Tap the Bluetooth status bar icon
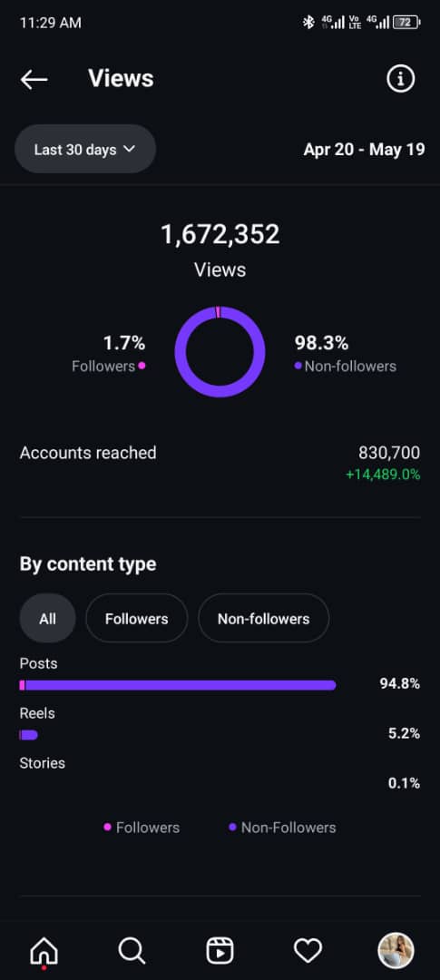This screenshot has height=980, width=440. click(308, 23)
